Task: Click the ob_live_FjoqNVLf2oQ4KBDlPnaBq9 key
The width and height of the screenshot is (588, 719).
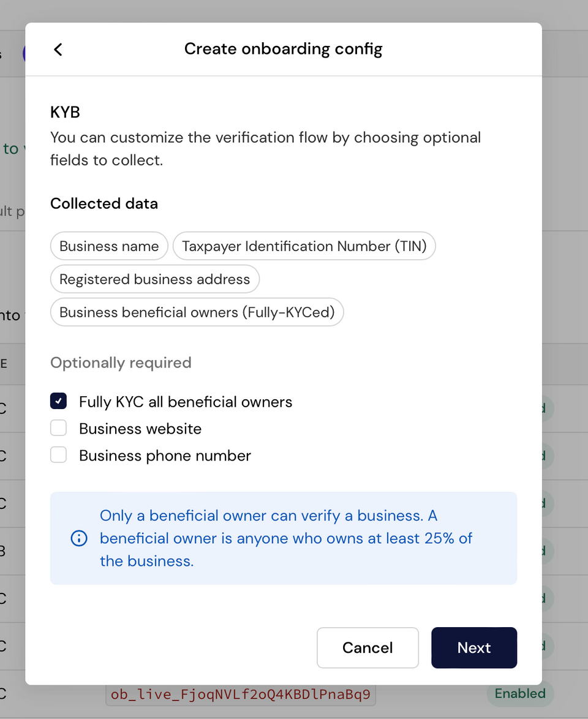Action: [240, 695]
